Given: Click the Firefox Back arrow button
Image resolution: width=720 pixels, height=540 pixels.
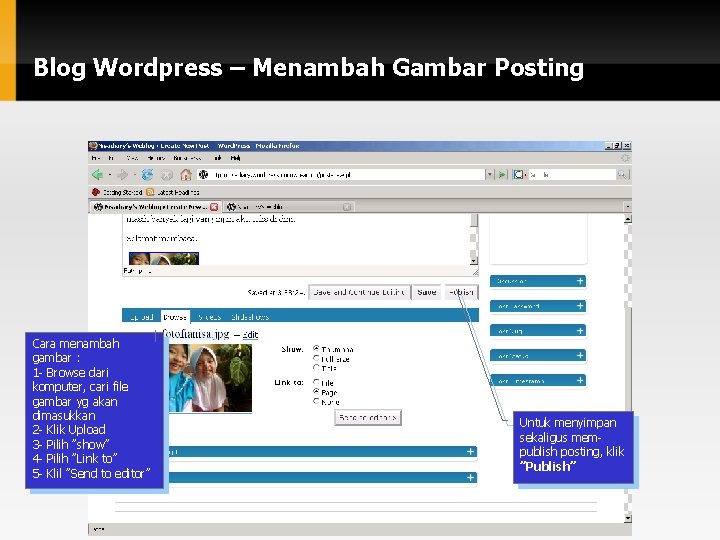Looking at the screenshot, I should pyautogui.click(x=97, y=174).
